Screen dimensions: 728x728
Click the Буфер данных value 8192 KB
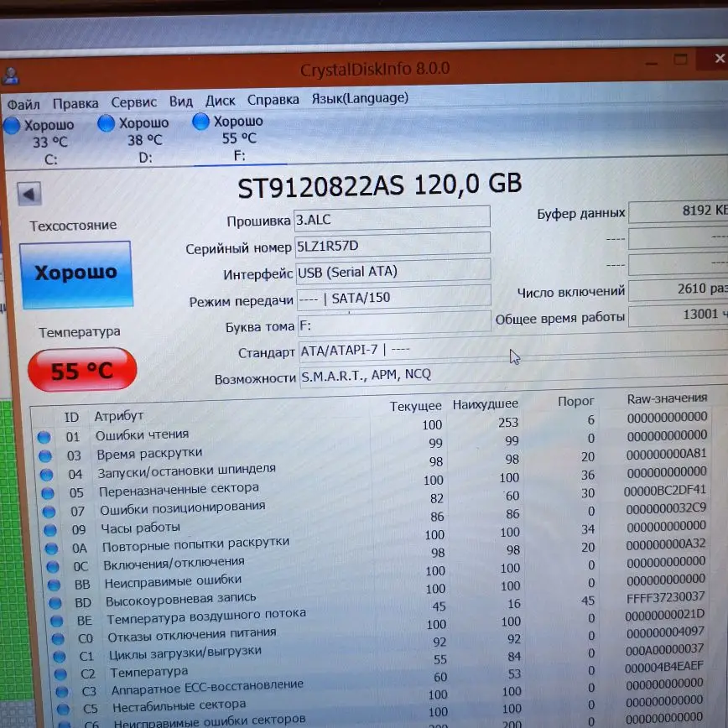[679, 211]
